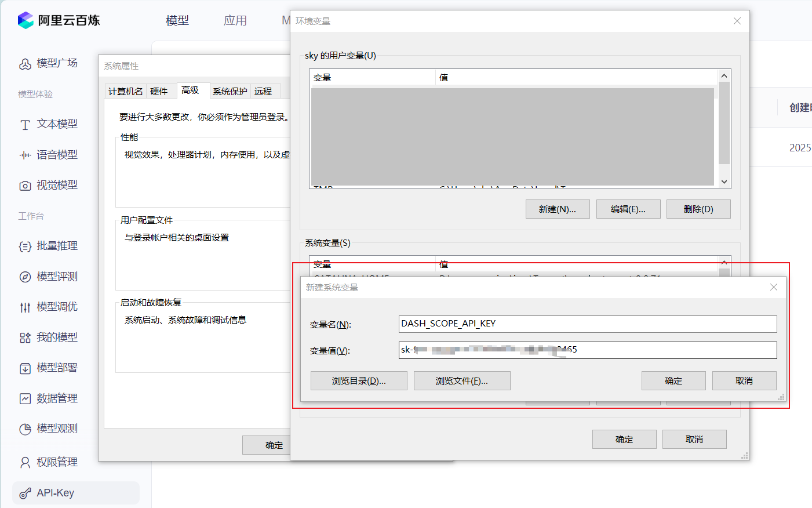The width and height of the screenshot is (812, 508).
Task: Open 模型调优 sliders icon
Action: click(x=25, y=307)
